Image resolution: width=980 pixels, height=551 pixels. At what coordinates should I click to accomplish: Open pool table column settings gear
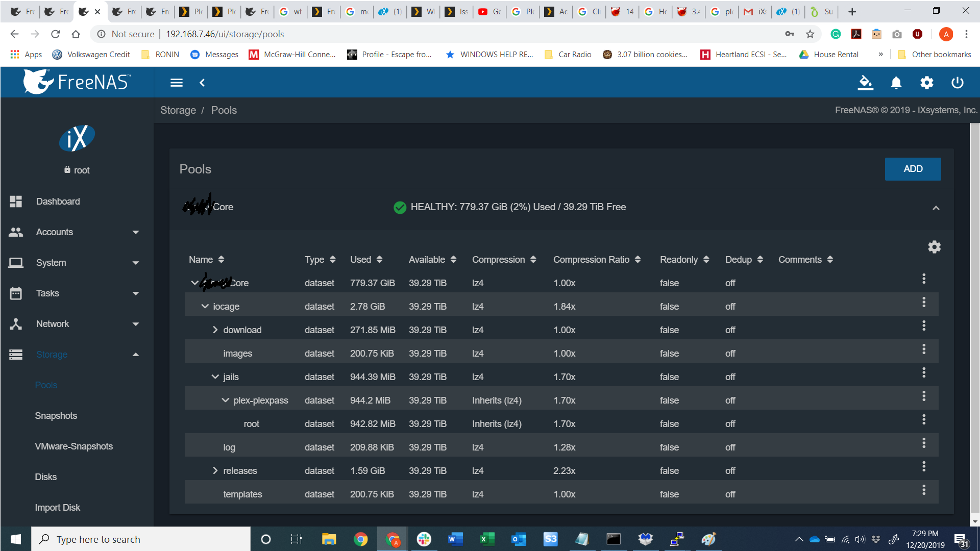pyautogui.click(x=934, y=247)
